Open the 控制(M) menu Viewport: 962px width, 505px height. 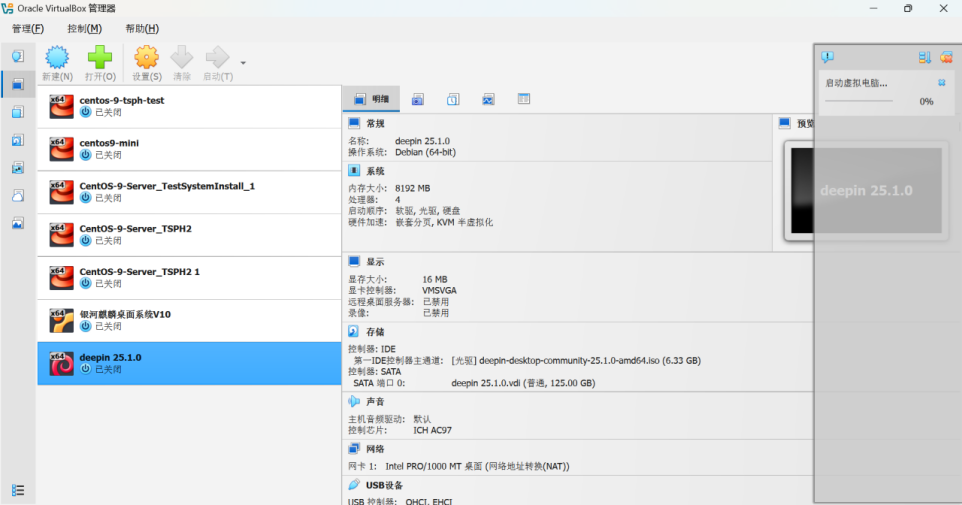point(85,28)
